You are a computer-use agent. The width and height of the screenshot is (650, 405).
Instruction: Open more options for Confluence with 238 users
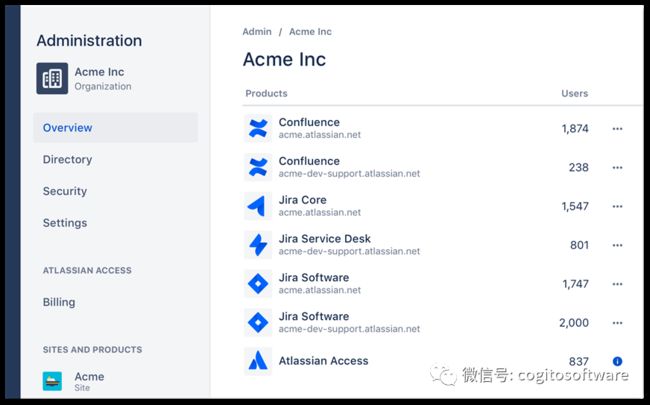[617, 168]
